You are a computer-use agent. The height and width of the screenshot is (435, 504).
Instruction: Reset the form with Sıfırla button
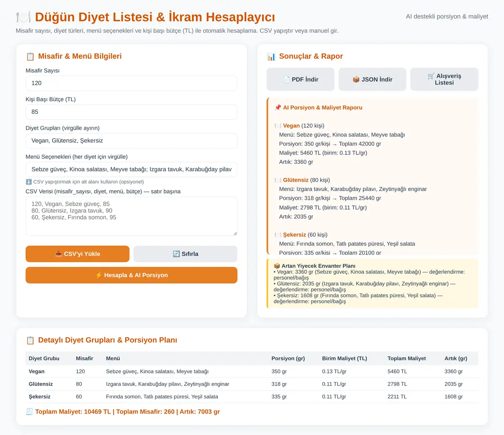coord(185,254)
